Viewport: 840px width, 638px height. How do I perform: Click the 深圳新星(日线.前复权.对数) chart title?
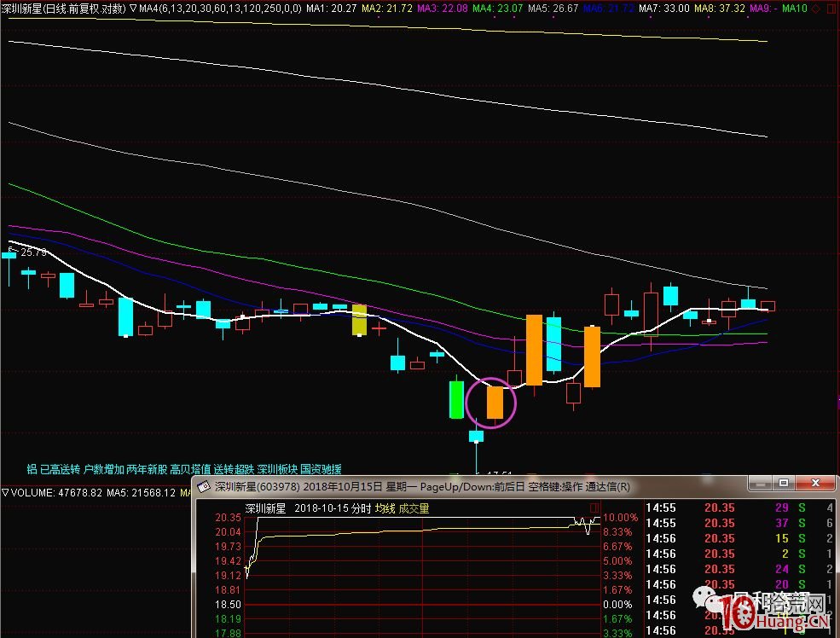(x=64, y=8)
